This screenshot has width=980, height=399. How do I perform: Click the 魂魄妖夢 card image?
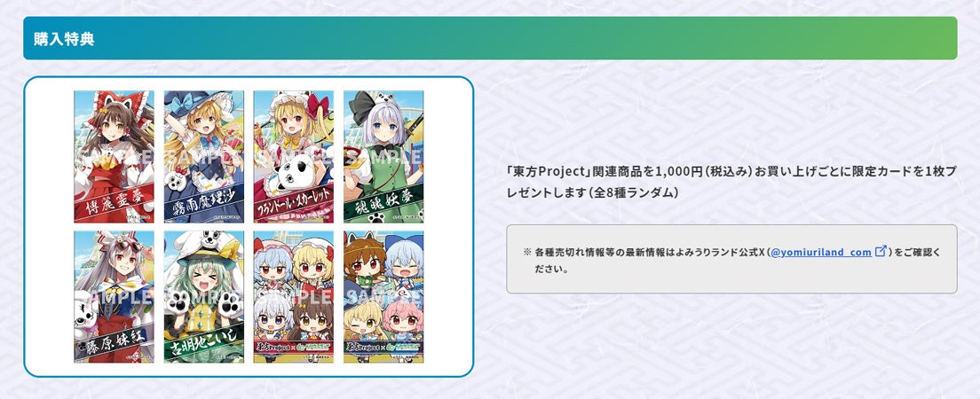click(x=383, y=157)
